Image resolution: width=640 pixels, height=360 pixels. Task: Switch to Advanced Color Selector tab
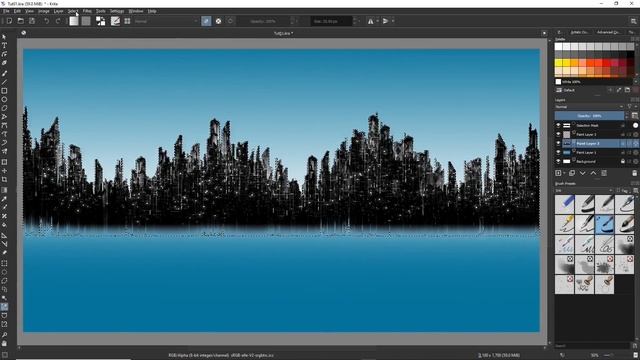pos(608,32)
